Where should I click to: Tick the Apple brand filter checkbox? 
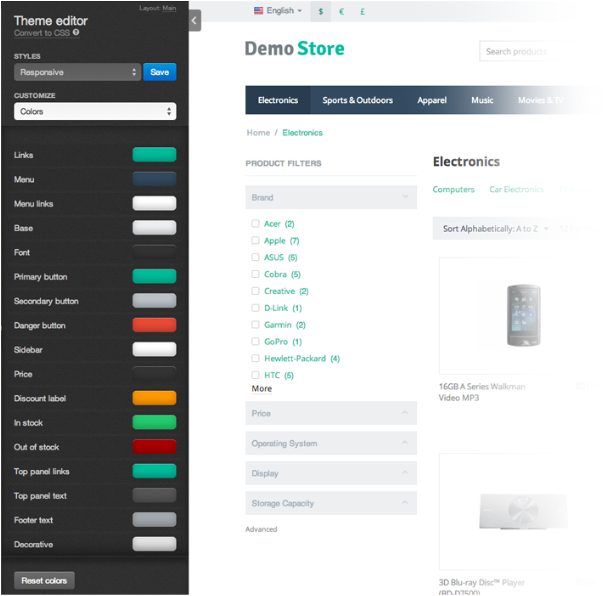click(x=255, y=240)
